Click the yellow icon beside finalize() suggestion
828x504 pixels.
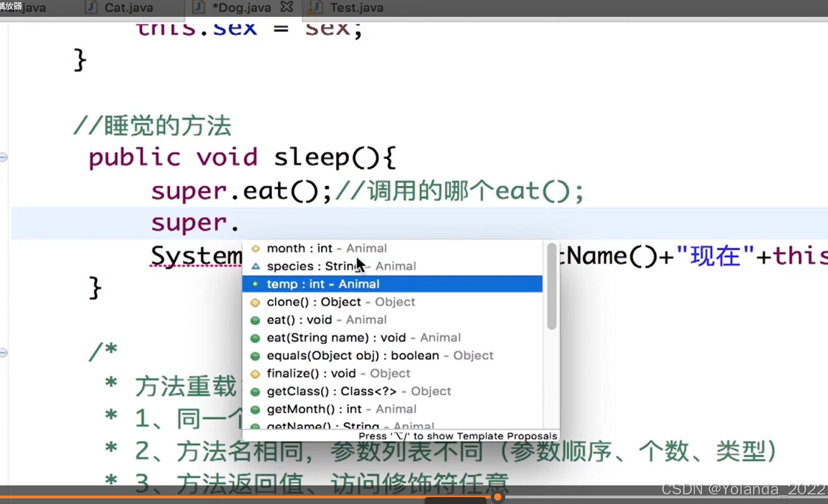[256, 373]
